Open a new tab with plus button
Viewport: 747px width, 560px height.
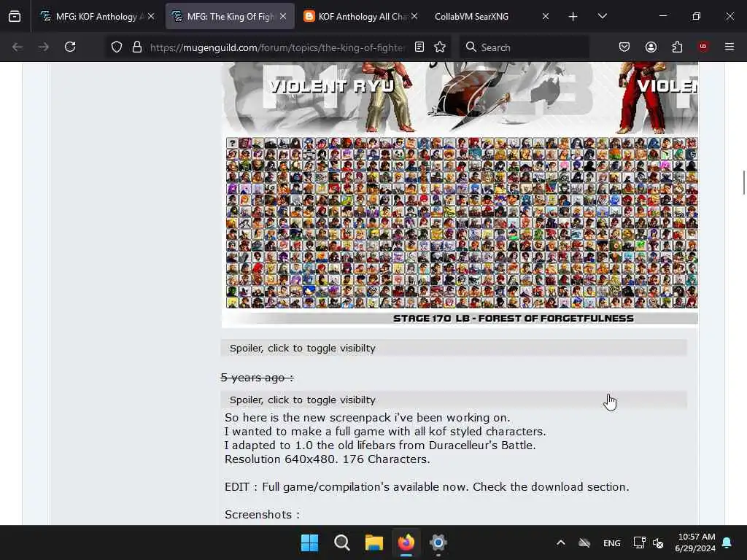tap(573, 17)
